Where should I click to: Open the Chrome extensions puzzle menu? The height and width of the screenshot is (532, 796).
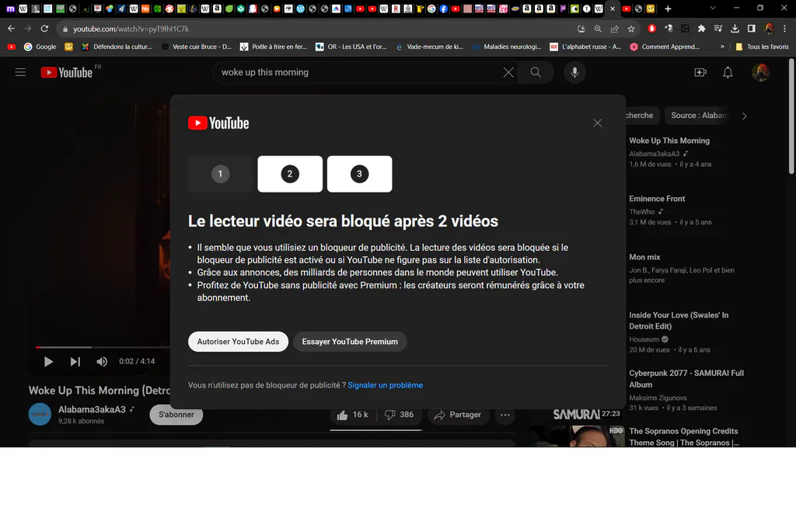(x=702, y=29)
